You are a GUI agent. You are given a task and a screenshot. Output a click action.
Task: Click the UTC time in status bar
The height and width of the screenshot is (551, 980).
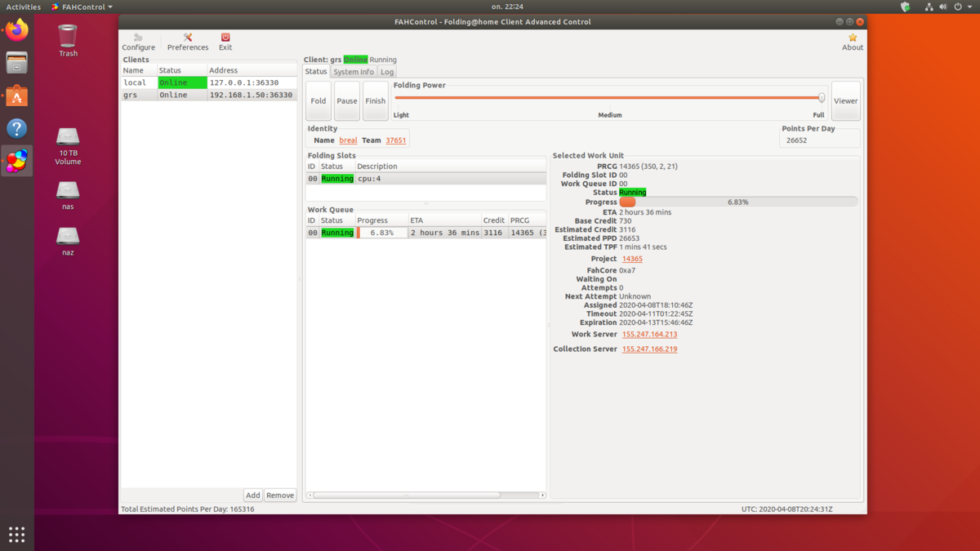click(787, 509)
